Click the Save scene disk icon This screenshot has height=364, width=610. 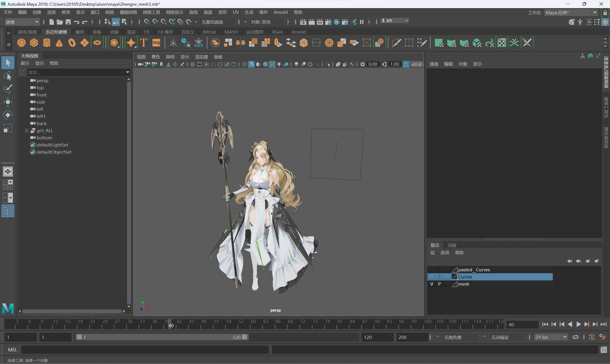tap(68, 22)
